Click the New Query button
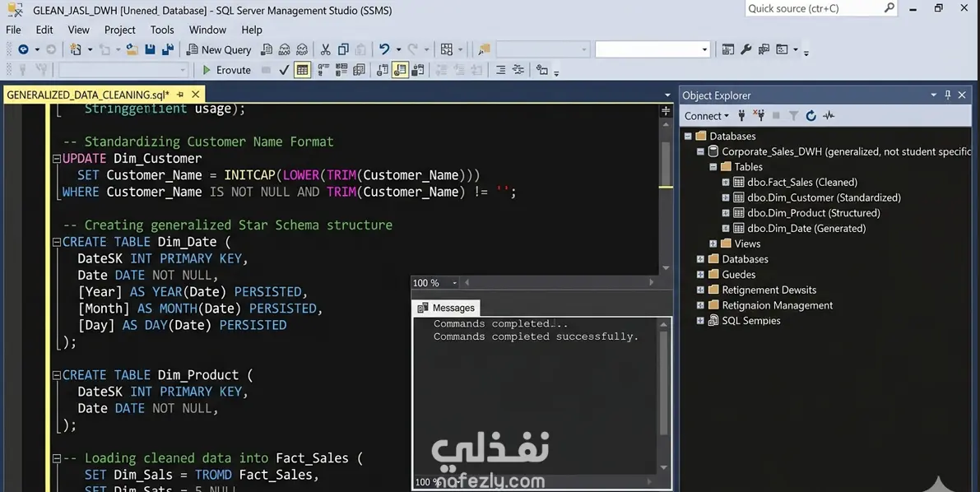Viewport: 980px width, 492px height. click(x=219, y=49)
